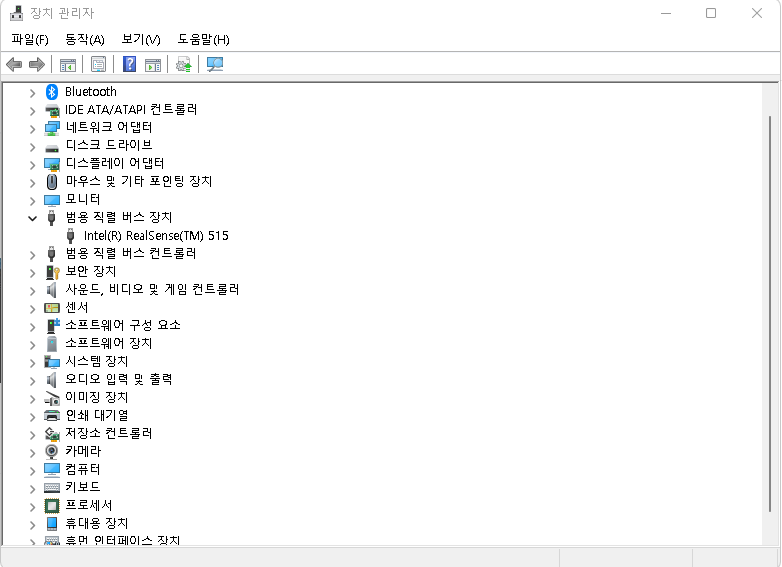
Task: Click the 보안 장치 key icon
Action: tap(52, 272)
